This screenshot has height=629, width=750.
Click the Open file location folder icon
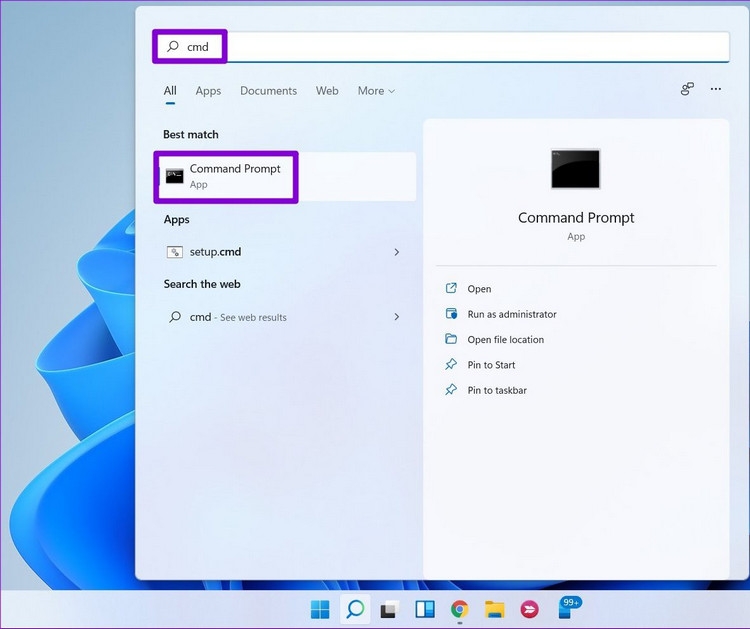(451, 339)
